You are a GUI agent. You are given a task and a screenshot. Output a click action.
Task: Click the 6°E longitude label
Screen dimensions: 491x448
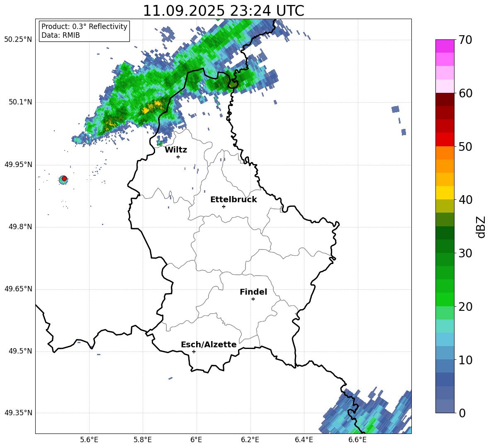(196, 440)
